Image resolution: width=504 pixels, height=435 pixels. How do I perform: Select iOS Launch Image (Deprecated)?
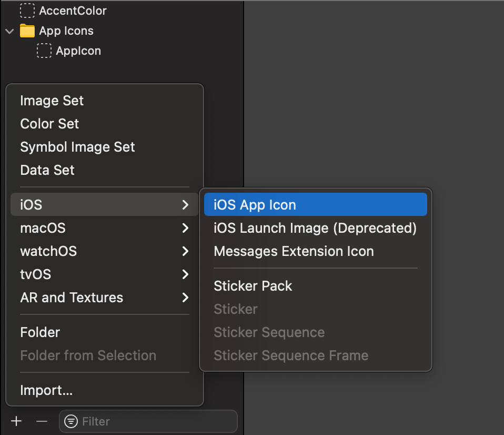click(316, 228)
